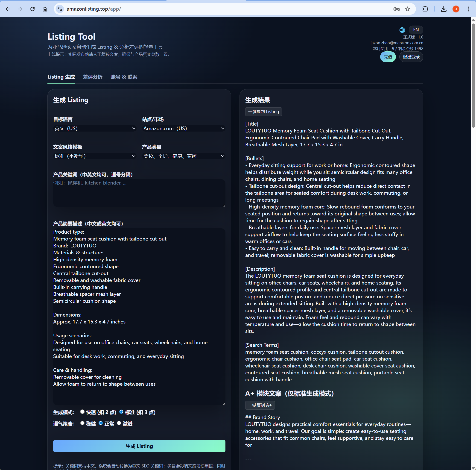Click the [Search Terms] label in results

pos(262,345)
